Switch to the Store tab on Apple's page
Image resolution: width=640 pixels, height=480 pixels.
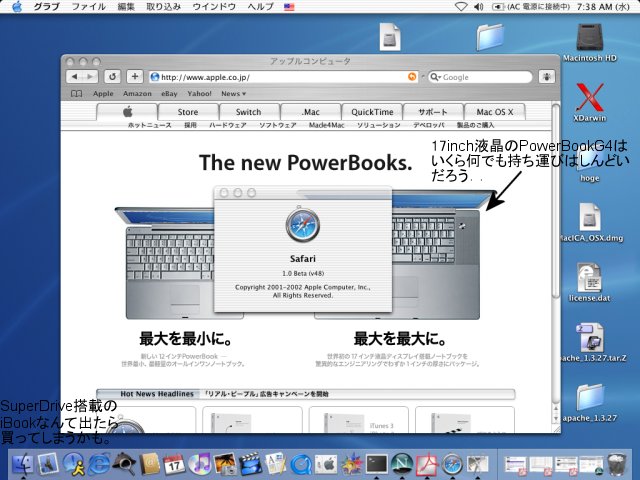[x=188, y=112]
